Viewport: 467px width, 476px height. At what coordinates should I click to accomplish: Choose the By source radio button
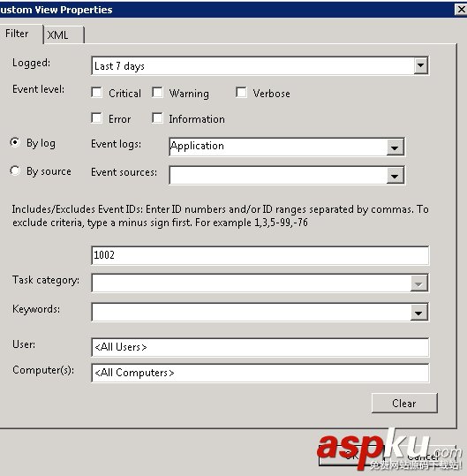pyautogui.click(x=15, y=170)
